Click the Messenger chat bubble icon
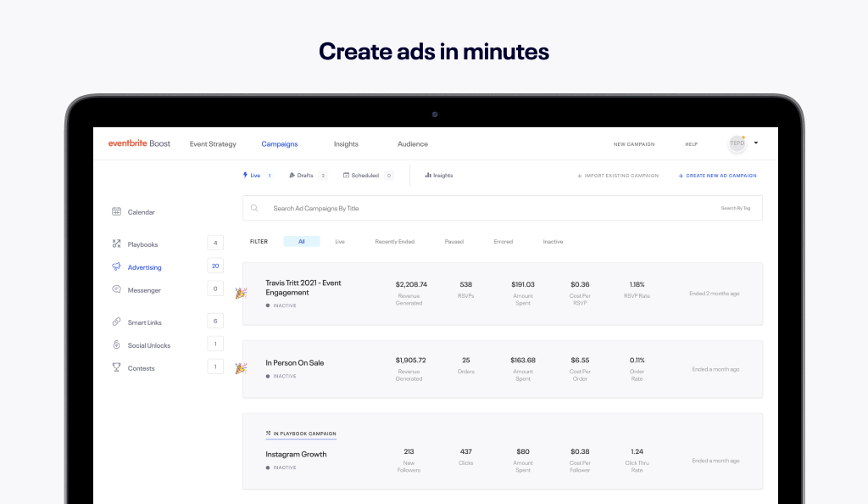Screen dimensions: 868x504 click(117, 290)
